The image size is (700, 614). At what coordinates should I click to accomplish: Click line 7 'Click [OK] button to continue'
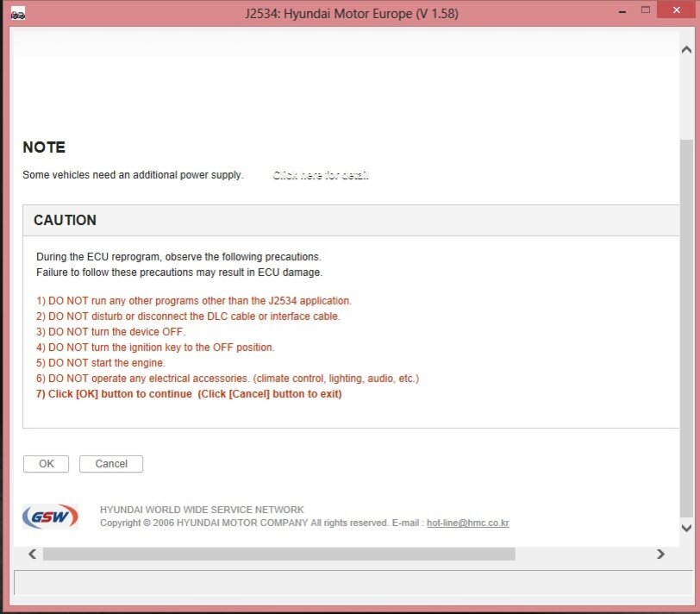point(189,394)
